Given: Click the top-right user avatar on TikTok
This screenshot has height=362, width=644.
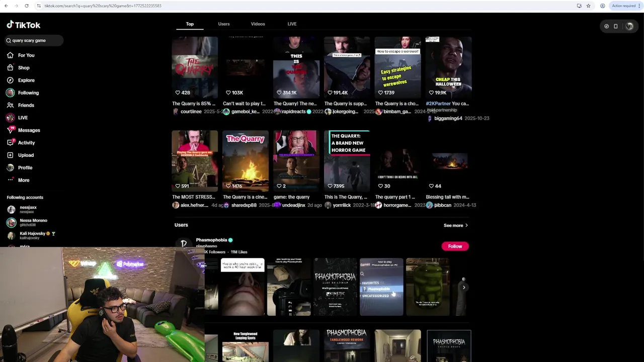Looking at the screenshot, I should (x=629, y=26).
